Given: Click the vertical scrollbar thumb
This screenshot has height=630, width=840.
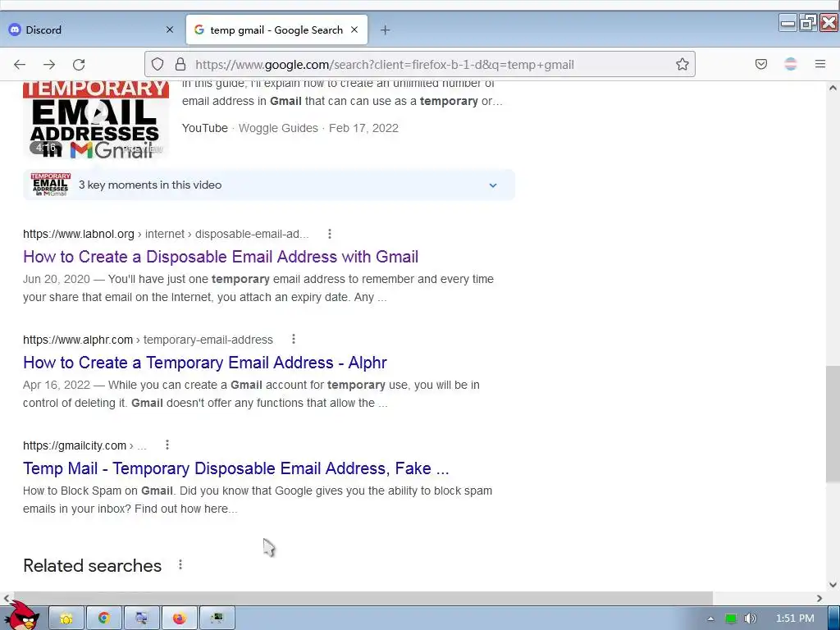Looking at the screenshot, I should (833, 424).
